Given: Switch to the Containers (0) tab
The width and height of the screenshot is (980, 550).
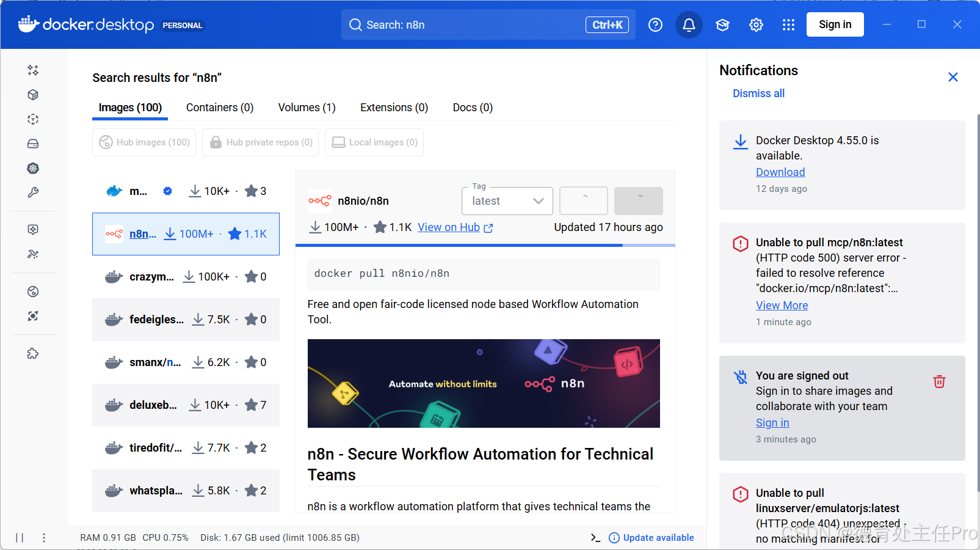Looking at the screenshot, I should (220, 108).
